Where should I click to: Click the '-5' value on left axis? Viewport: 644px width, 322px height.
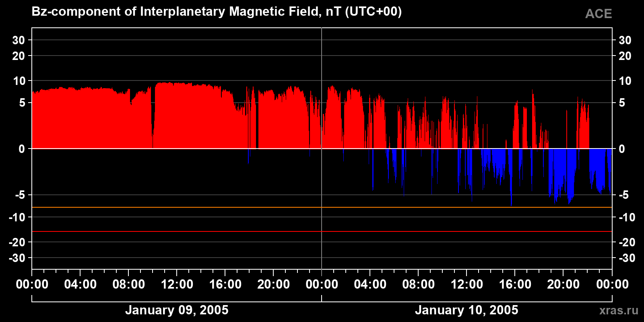[x=20, y=195]
